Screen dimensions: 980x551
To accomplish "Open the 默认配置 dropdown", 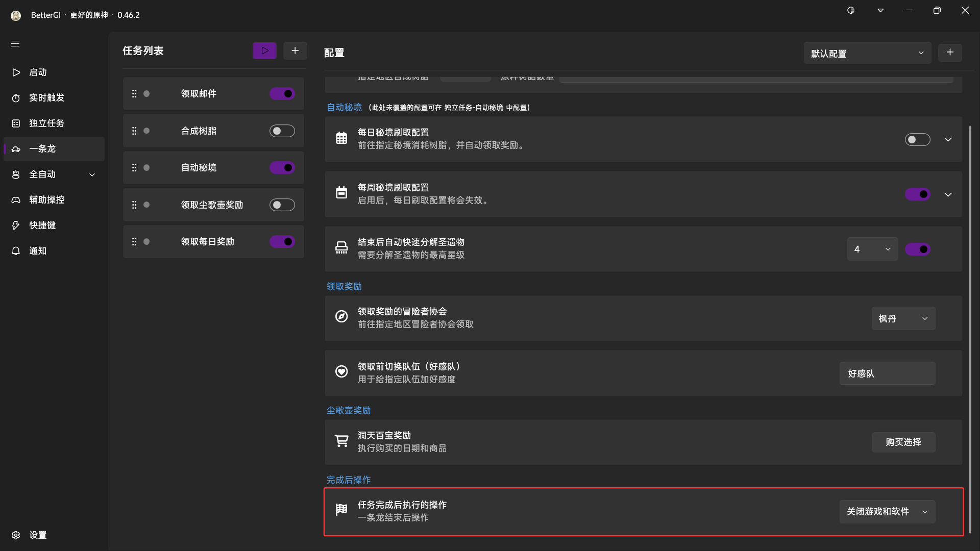I will pyautogui.click(x=867, y=53).
